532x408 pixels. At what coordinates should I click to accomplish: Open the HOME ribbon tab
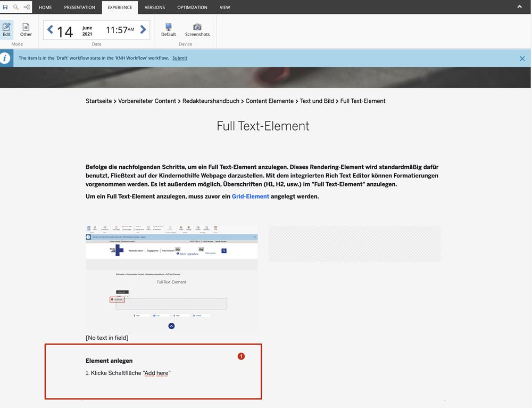coord(45,7)
